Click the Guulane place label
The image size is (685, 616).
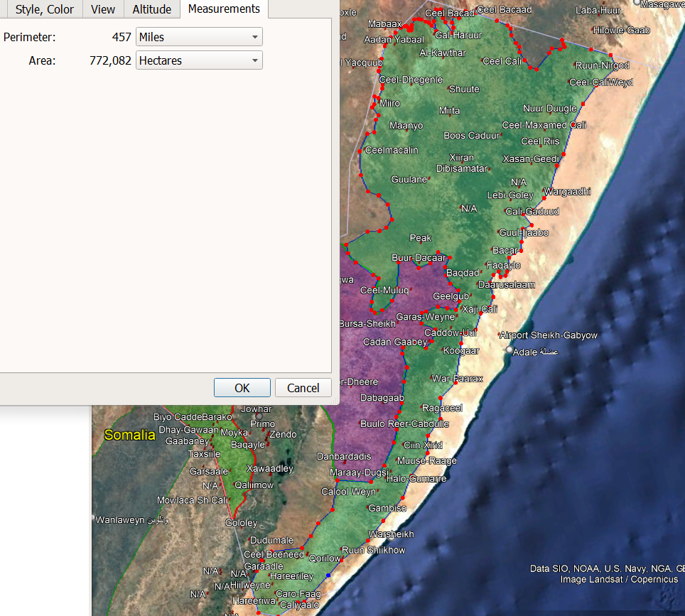point(409,179)
